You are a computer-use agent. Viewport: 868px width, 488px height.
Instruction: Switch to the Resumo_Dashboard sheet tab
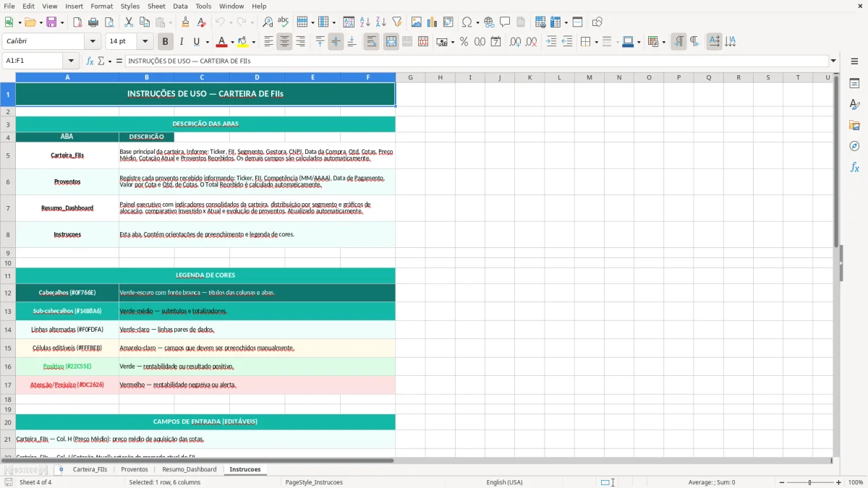click(189, 469)
